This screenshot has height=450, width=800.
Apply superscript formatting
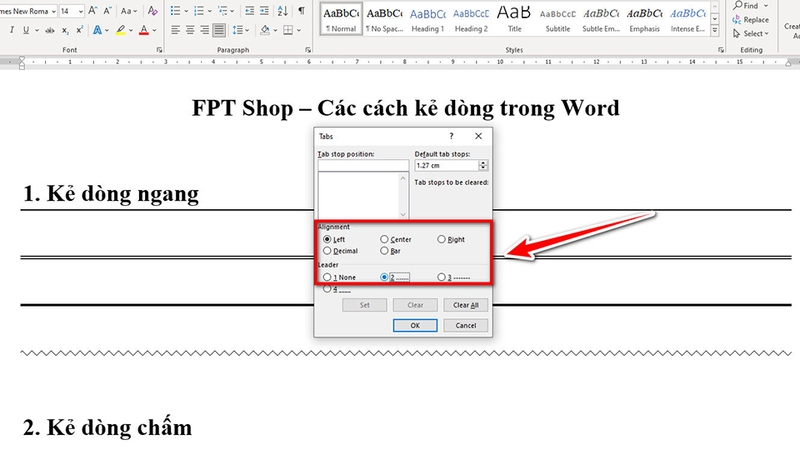[x=80, y=31]
